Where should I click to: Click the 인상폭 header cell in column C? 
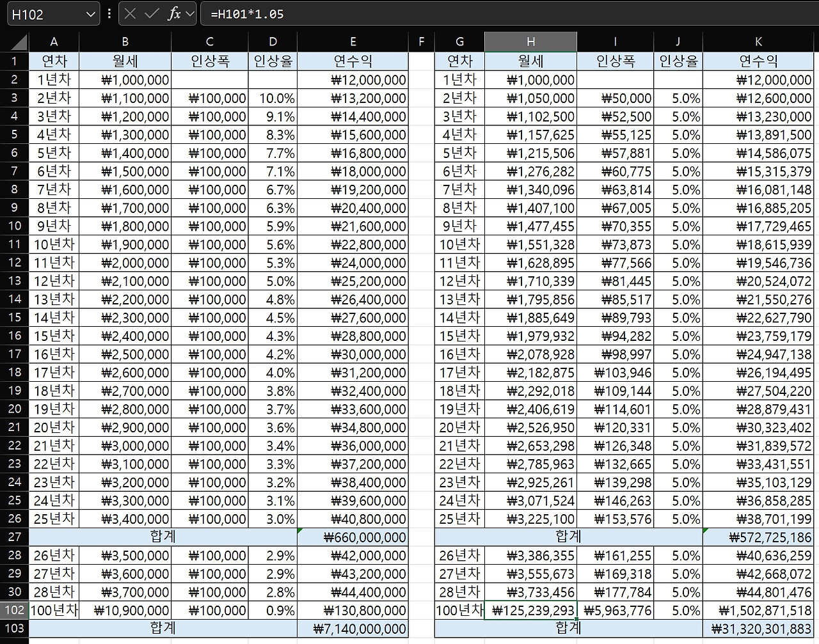pyautogui.click(x=210, y=61)
